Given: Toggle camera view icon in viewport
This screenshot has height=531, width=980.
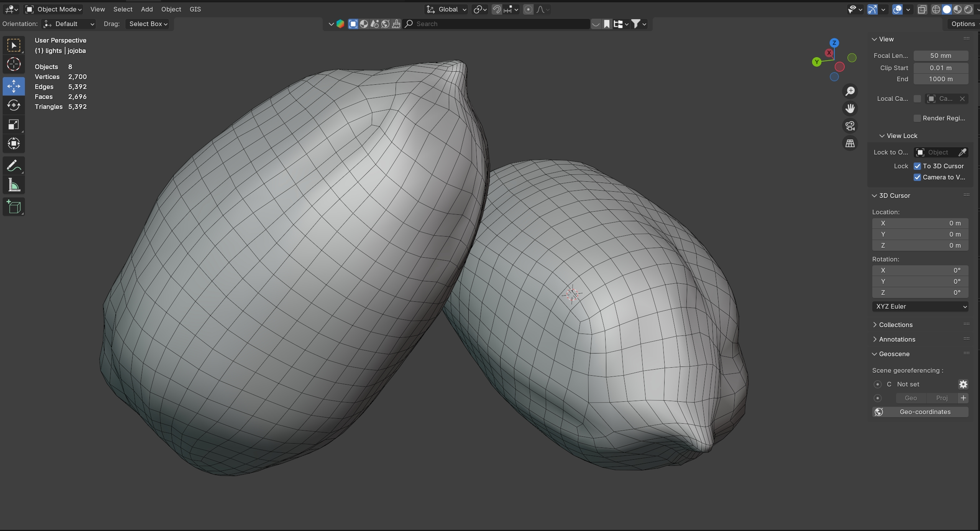Looking at the screenshot, I should click(850, 126).
